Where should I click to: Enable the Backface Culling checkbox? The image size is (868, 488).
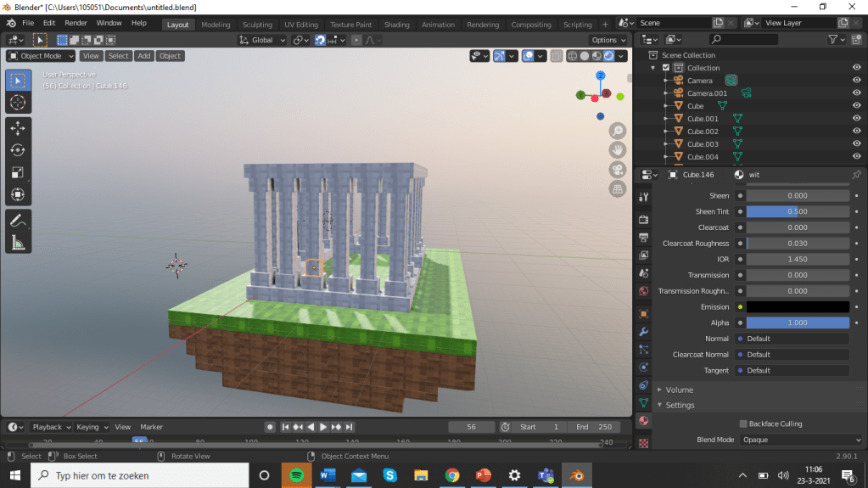click(x=743, y=423)
